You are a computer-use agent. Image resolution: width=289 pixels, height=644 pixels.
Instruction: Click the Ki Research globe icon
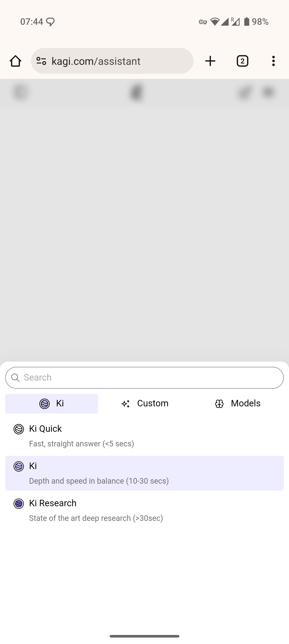pos(19,503)
